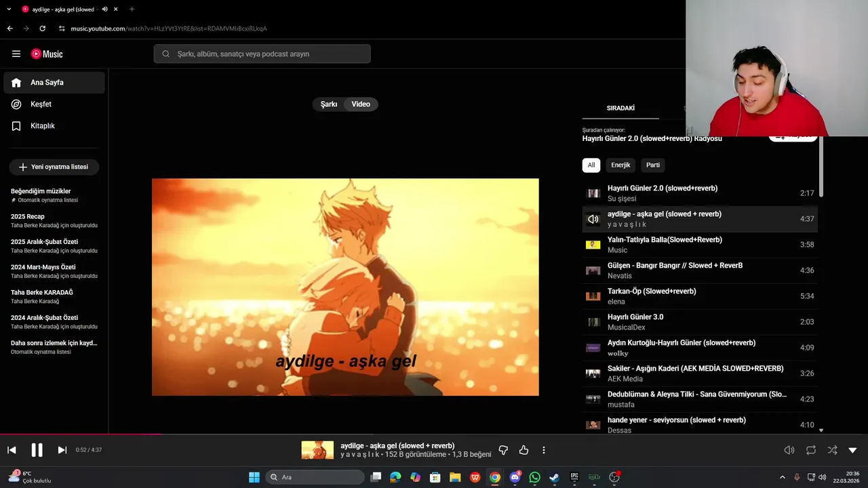This screenshot has width=868, height=488.
Task: Open the Keşfet explore page
Action: click(54, 104)
